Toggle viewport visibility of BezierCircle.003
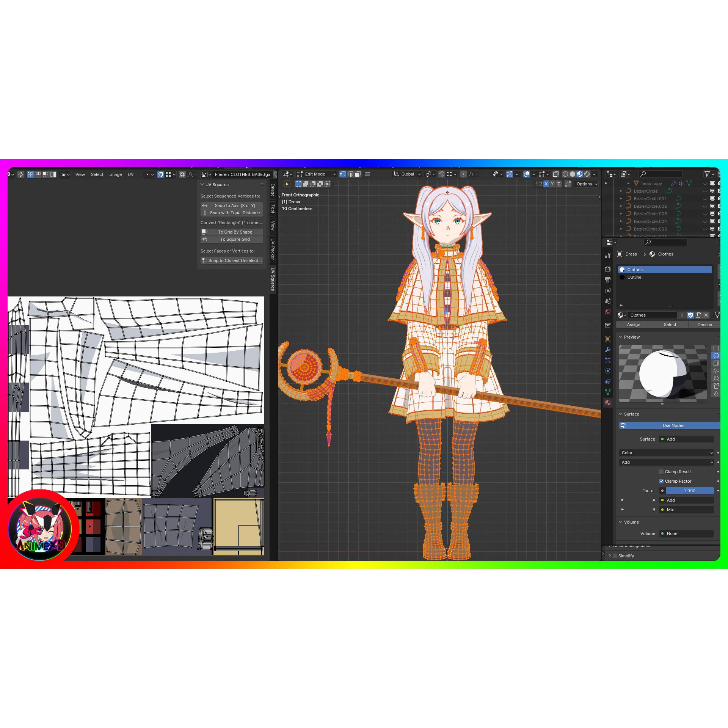 click(712, 214)
